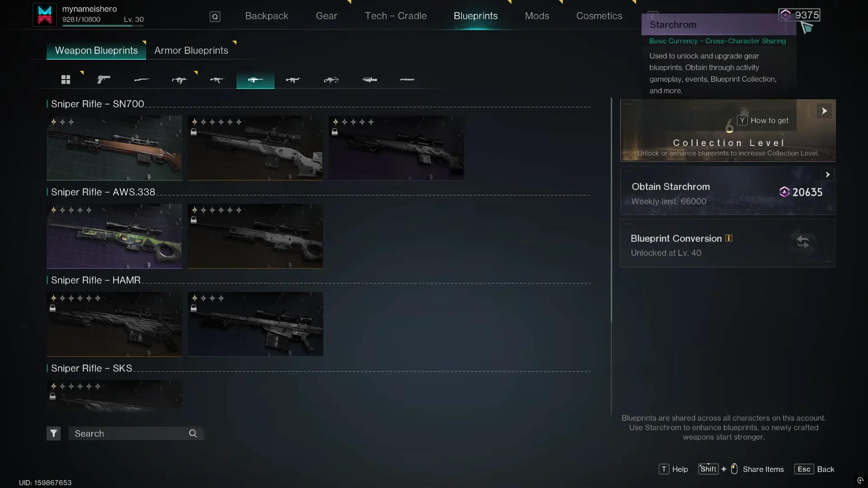Click the XP progress bar under username

click(103, 26)
